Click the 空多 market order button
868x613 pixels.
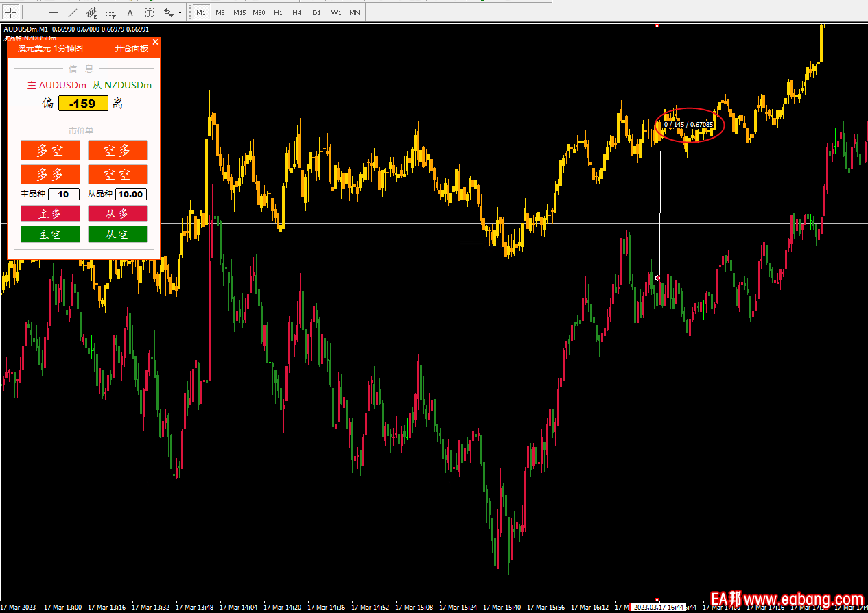(x=117, y=151)
